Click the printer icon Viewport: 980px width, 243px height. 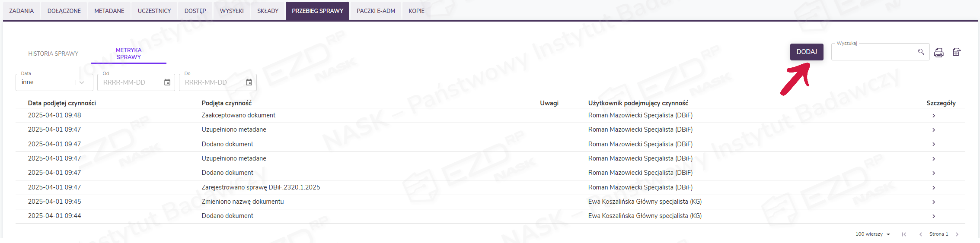939,53
